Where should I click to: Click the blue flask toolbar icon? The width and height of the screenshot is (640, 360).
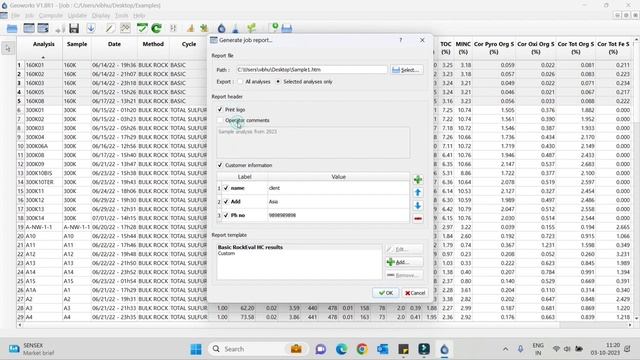tap(236, 28)
